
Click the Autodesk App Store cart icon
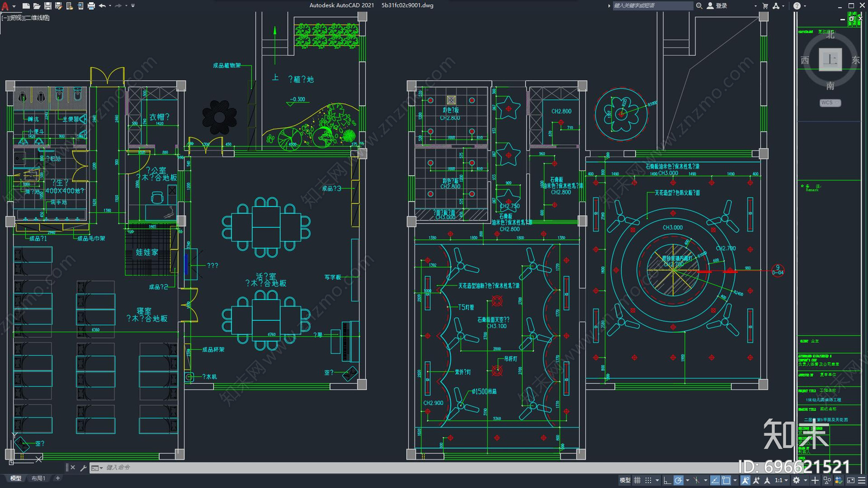765,6
